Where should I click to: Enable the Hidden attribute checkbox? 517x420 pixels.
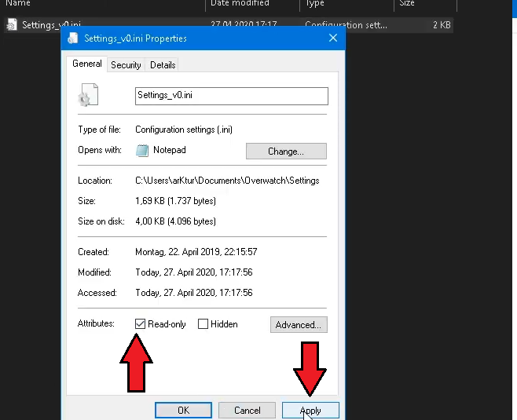click(203, 323)
